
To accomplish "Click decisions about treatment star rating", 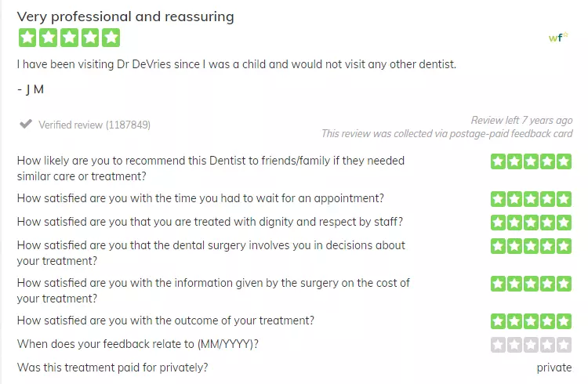I will [531, 246].
